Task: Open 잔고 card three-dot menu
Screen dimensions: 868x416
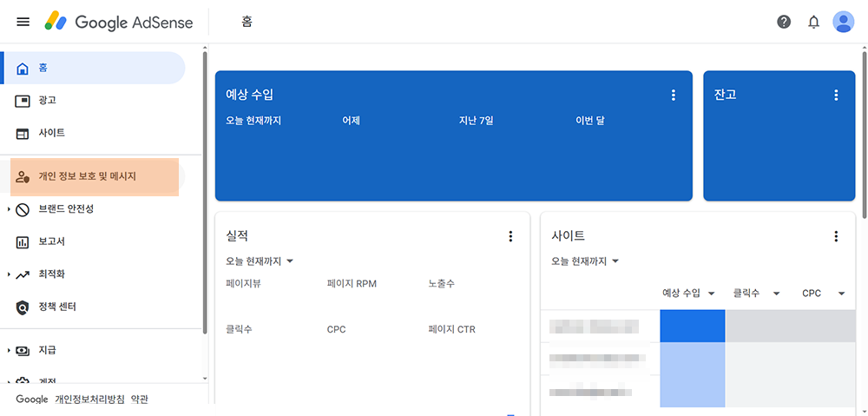Action: click(836, 96)
